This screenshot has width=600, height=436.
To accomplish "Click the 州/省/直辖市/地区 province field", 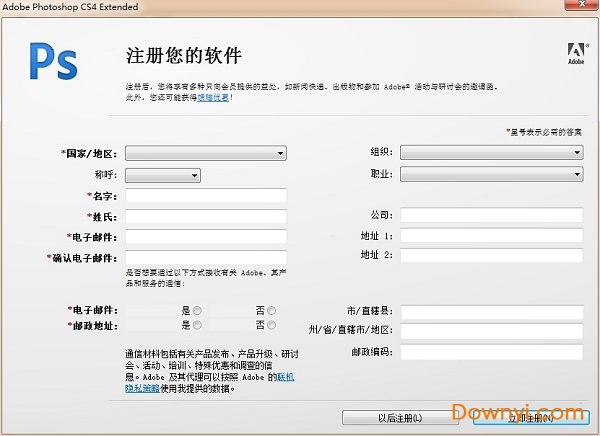I will 492,331.
